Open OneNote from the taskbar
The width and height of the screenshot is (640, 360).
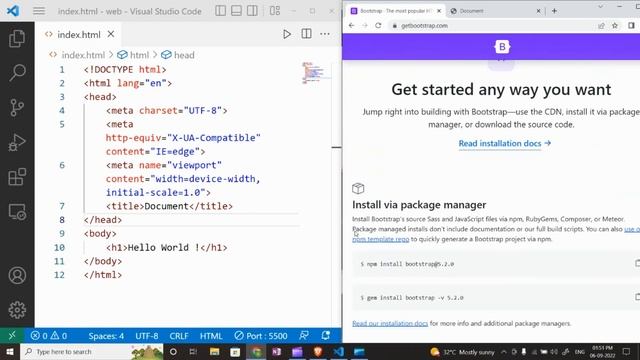coord(277,351)
